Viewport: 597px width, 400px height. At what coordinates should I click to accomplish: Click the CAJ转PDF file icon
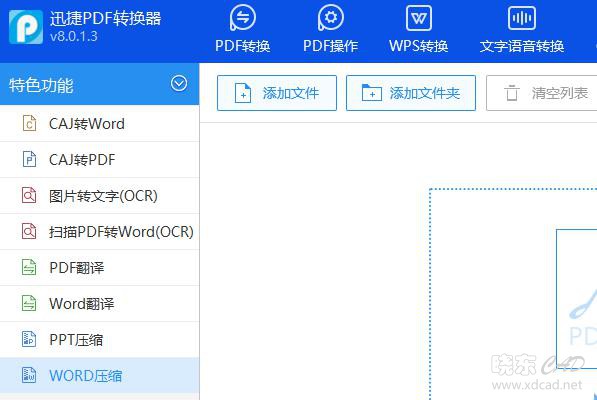pos(29,159)
